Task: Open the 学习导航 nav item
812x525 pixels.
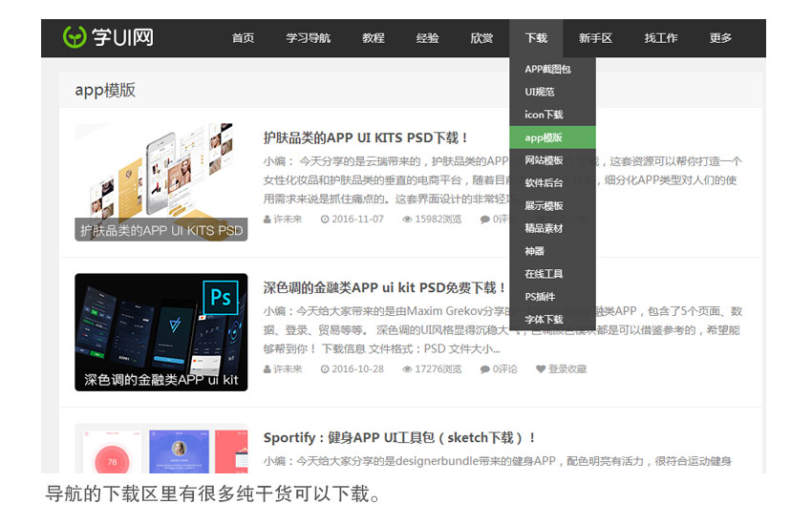Action: click(309, 38)
